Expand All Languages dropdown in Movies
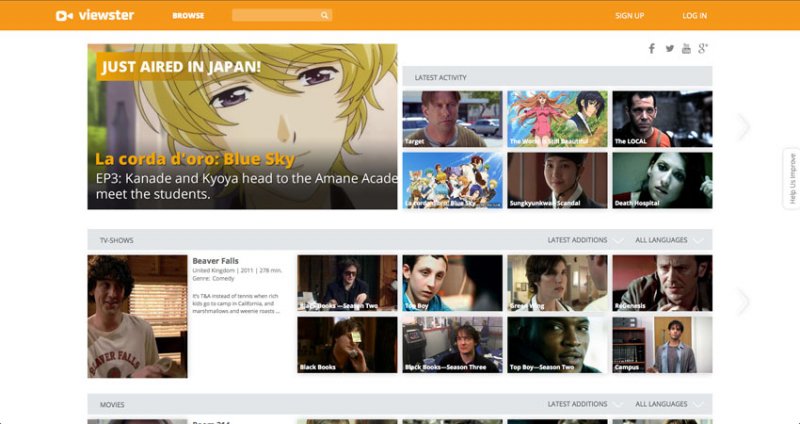 [x=669, y=404]
